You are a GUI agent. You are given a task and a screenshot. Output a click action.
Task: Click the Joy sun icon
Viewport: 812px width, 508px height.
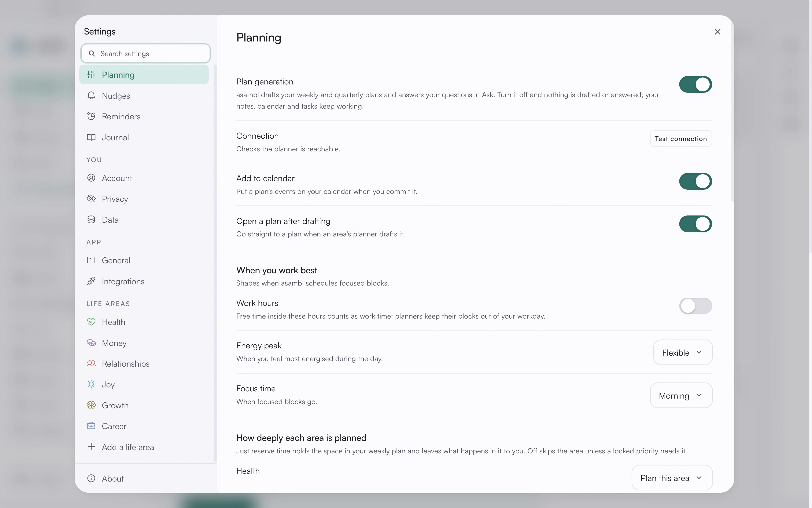coord(91,384)
